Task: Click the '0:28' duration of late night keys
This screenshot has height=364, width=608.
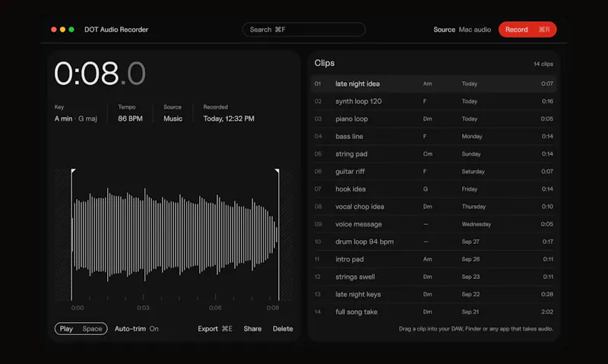Action: coord(547,294)
